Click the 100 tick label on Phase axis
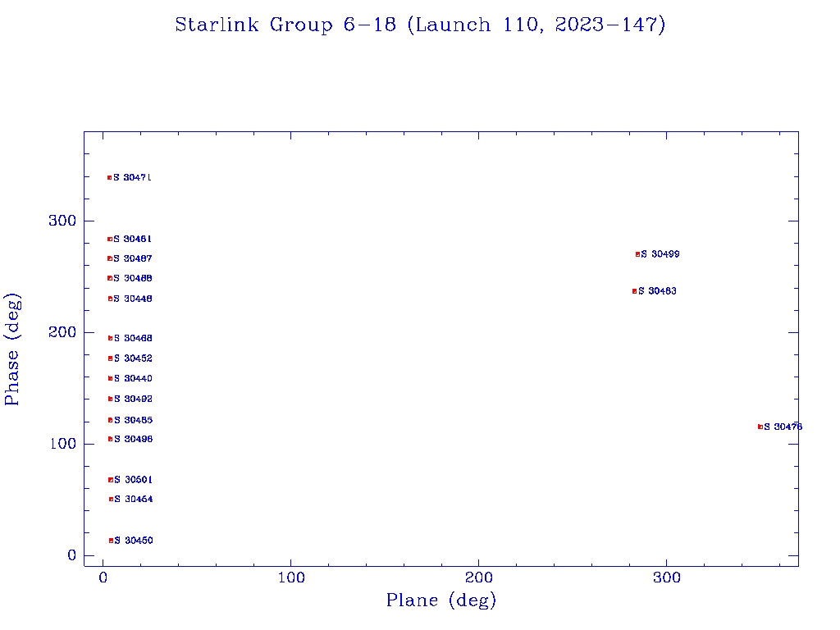The width and height of the screenshot is (840, 630). (x=63, y=444)
